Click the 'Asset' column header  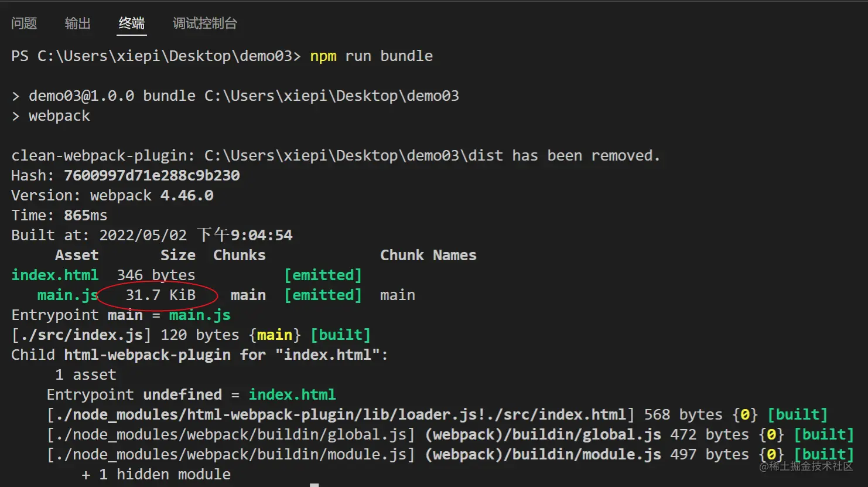[x=77, y=256]
